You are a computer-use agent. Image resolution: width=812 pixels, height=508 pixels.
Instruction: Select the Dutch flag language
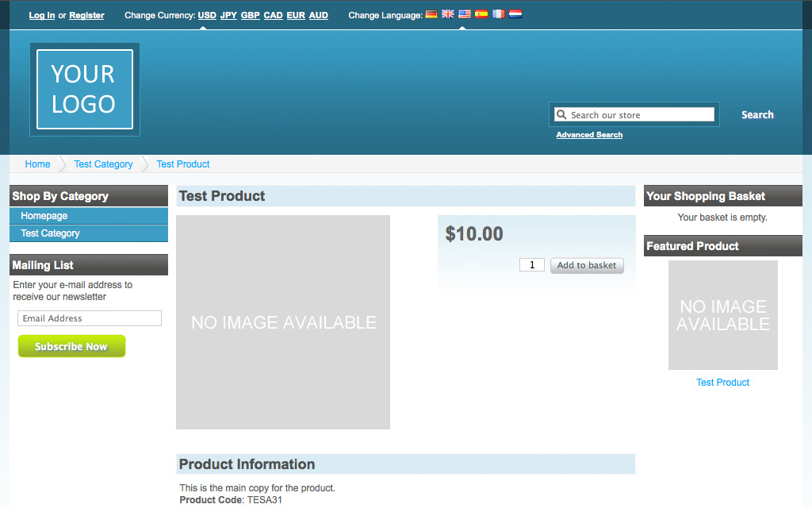click(x=515, y=14)
